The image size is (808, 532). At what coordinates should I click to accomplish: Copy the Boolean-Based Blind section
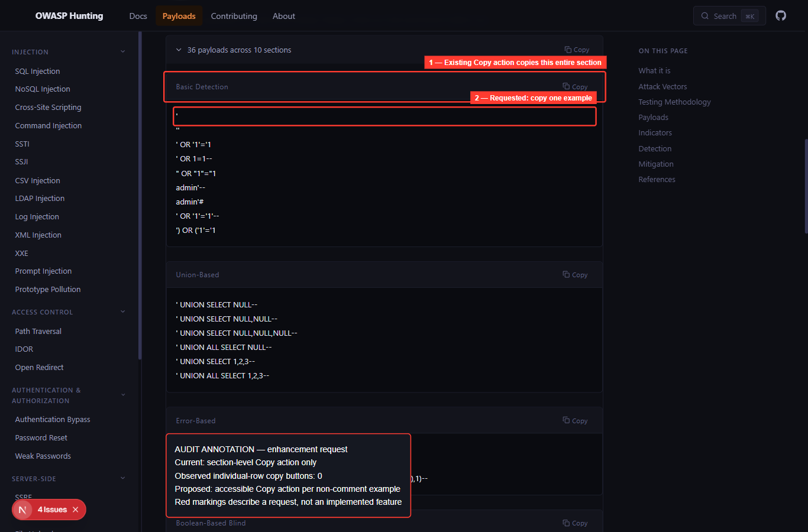pyautogui.click(x=575, y=523)
